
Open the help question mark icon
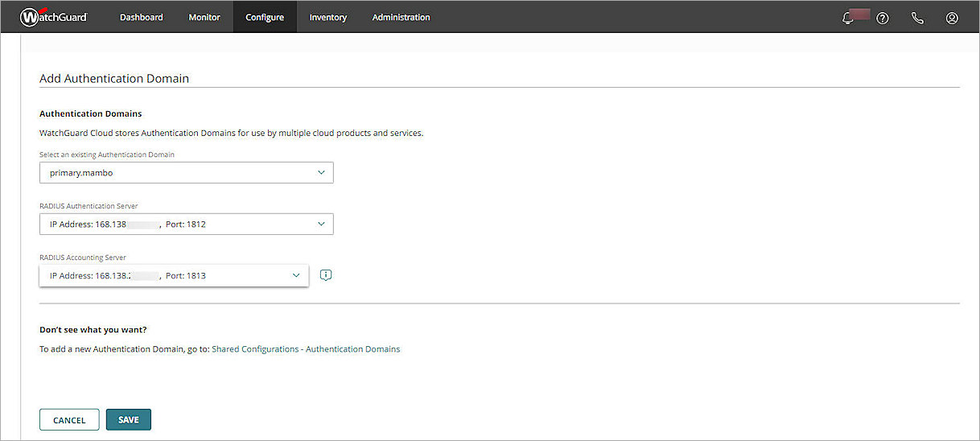pos(883,18)
